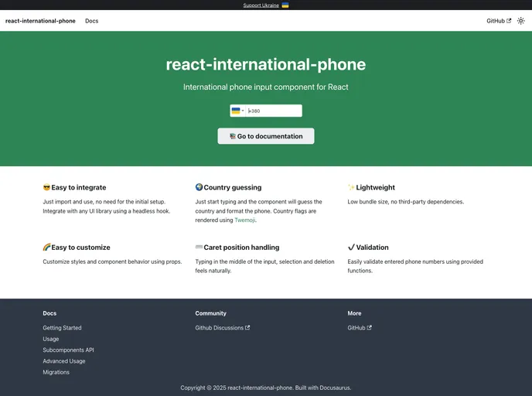Click 'International phone input component for React' subtitle

point(266,87)
